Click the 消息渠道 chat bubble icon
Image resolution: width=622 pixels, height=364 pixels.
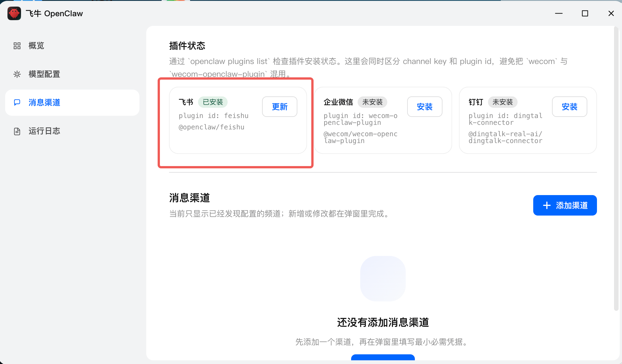17,102
